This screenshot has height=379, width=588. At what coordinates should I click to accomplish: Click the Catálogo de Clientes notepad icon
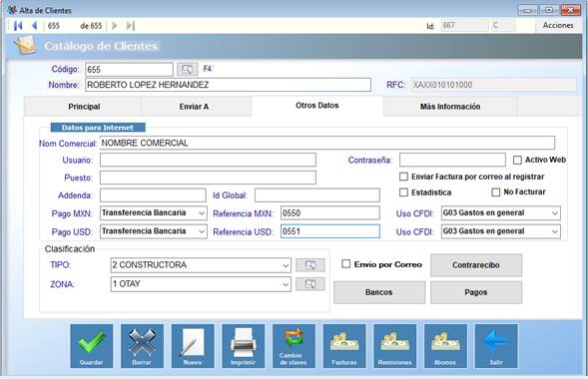26,45
